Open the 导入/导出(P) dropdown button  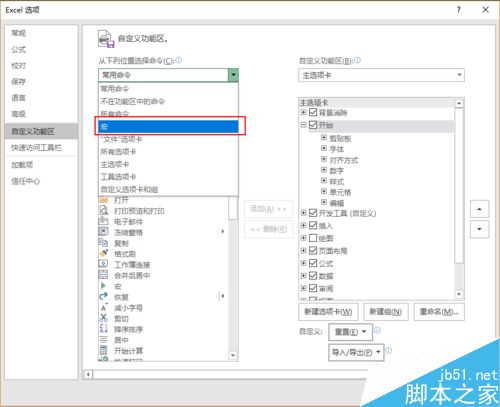point(356,352)
